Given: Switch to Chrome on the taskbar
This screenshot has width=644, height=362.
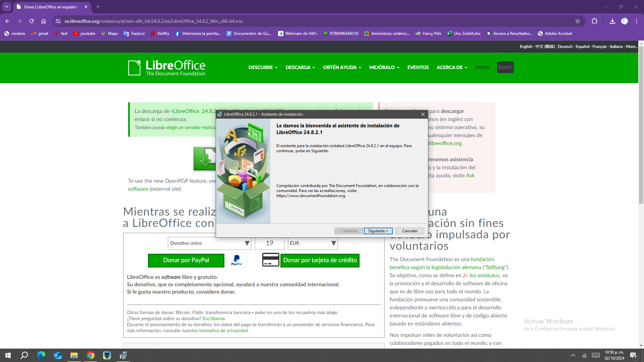Looking at the screenshot, I should [91, 355].
